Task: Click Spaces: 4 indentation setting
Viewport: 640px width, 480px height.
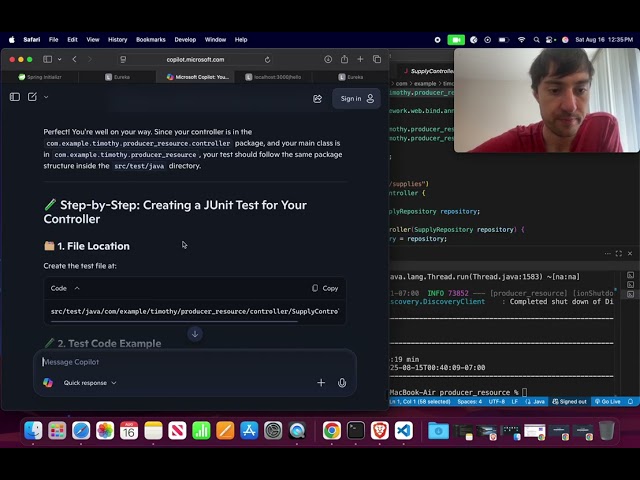Action: pos(469,402)
